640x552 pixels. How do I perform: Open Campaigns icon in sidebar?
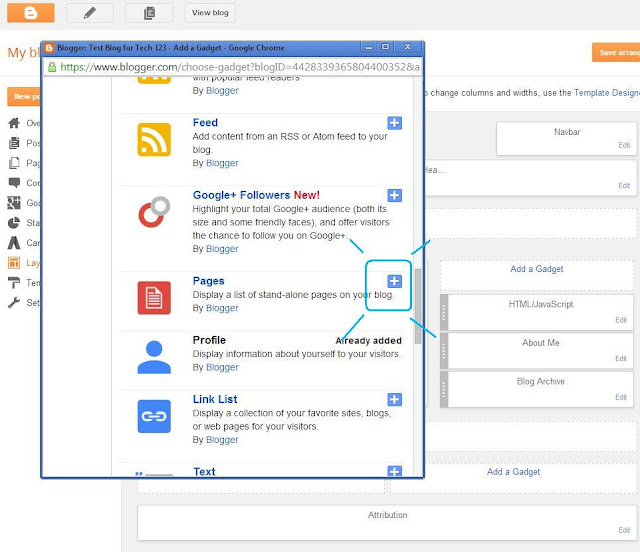(14, 243)
